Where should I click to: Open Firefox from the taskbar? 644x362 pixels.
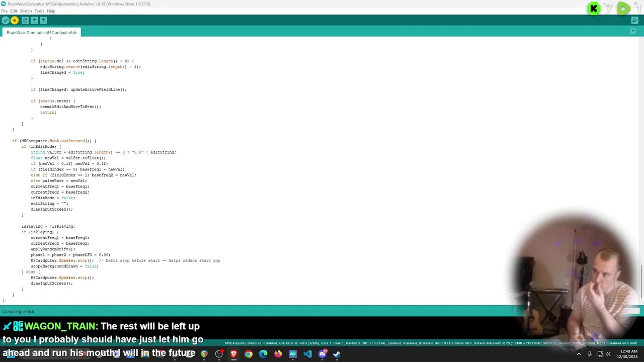point(278,354)
